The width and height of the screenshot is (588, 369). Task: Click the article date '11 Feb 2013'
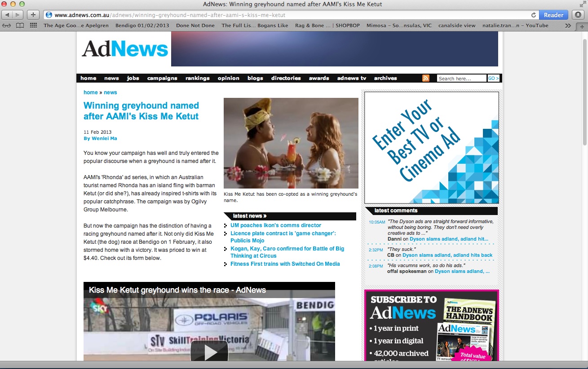click(97, 132)
